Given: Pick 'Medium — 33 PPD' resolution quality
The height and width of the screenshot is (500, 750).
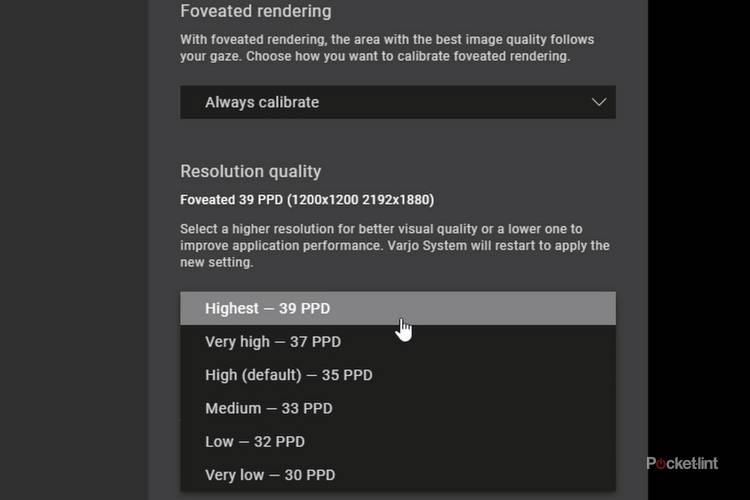Looking at the screenshot, I should (268, 408).
